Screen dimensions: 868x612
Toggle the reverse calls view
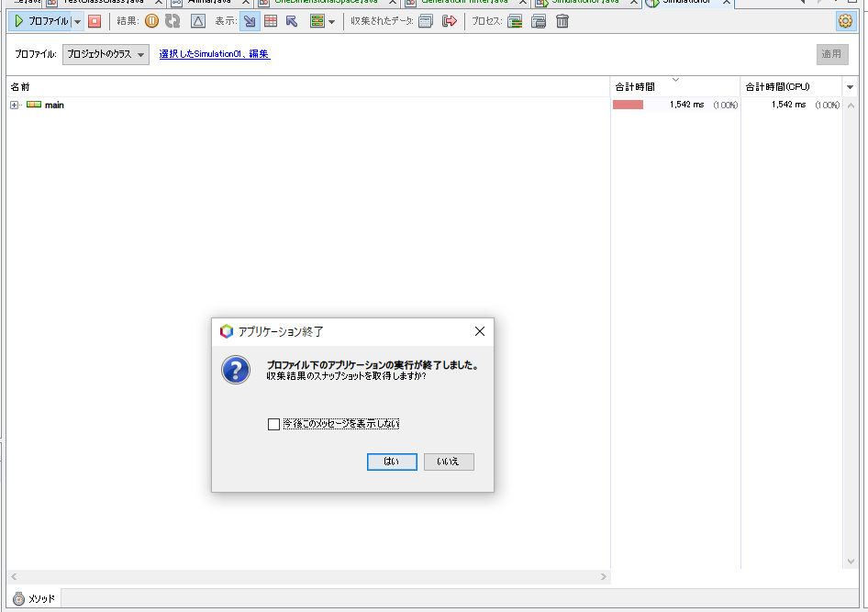click(x=292, y=22)
